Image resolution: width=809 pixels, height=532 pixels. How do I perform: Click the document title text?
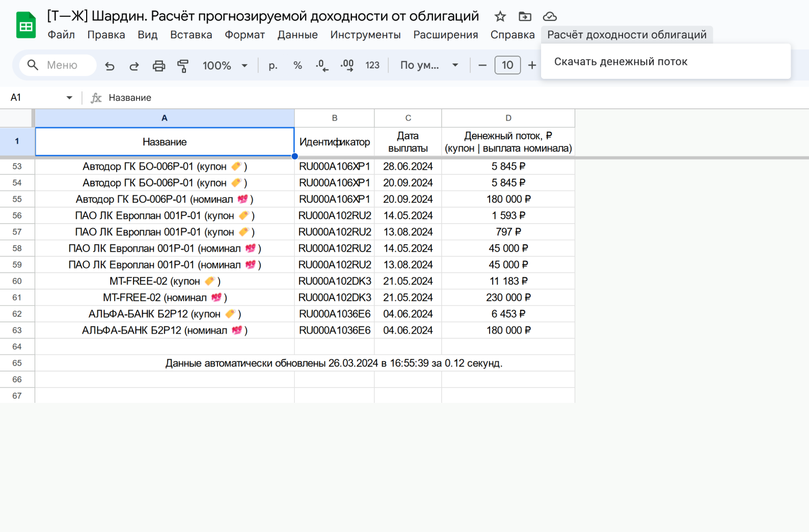[263, 16]
